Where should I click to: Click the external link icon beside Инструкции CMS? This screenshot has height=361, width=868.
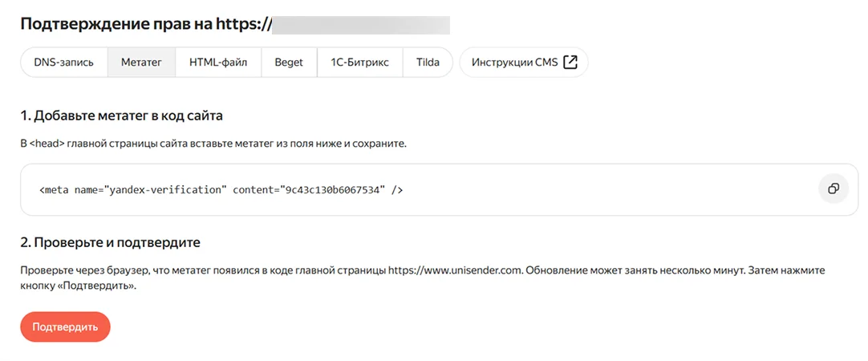pyautogui.click(x=570, y=63)
